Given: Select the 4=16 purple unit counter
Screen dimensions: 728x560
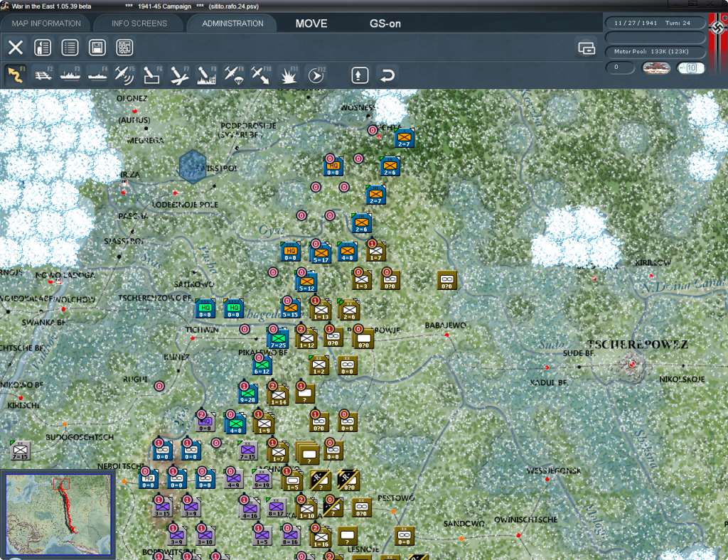Looking at the screenshot, I should click(250, 510).
